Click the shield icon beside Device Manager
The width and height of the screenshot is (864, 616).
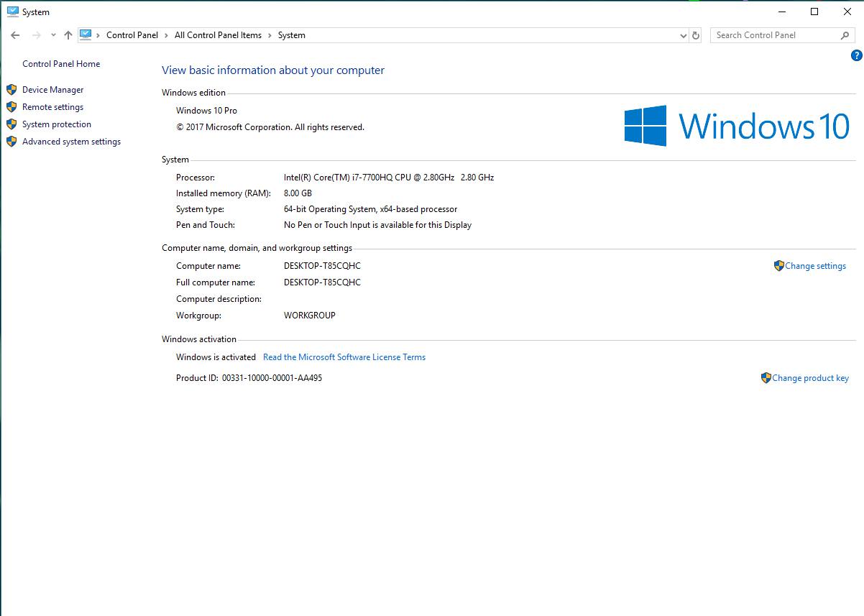[11, 90]
